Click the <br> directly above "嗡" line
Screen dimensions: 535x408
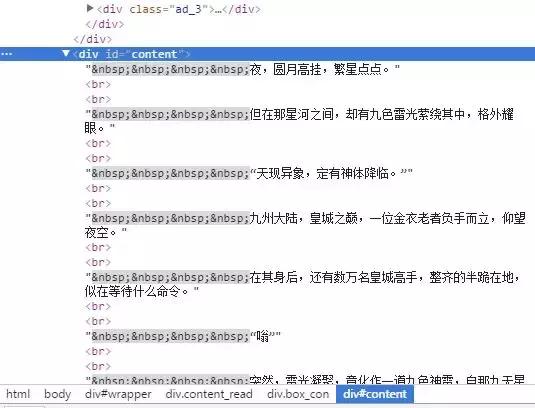[x=98, y=321]
